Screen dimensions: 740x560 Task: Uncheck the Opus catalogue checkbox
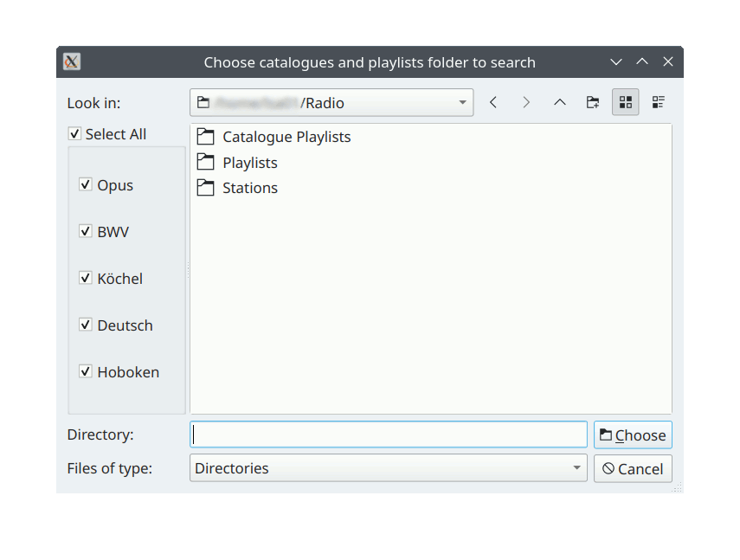click(x=85, y=184)
